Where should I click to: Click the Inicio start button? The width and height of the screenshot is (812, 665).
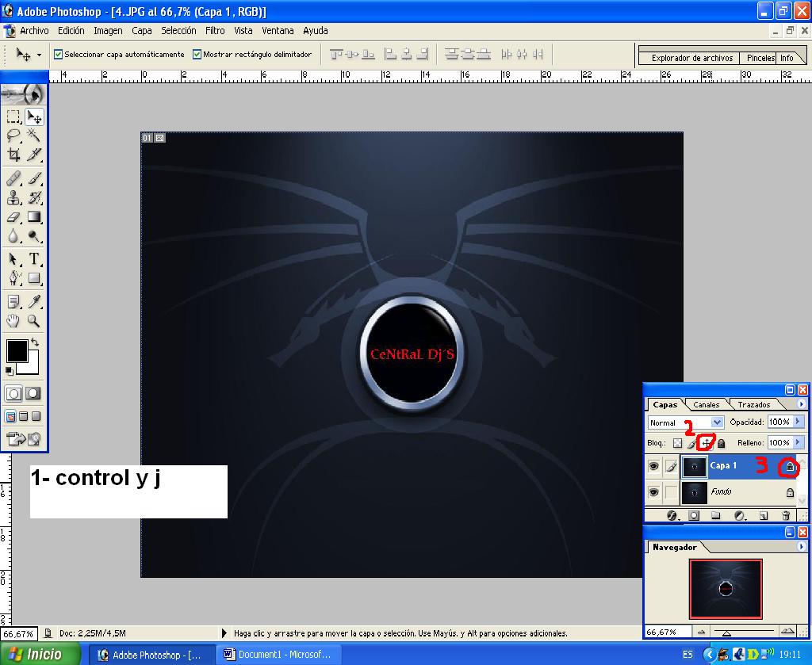point(40,655)
